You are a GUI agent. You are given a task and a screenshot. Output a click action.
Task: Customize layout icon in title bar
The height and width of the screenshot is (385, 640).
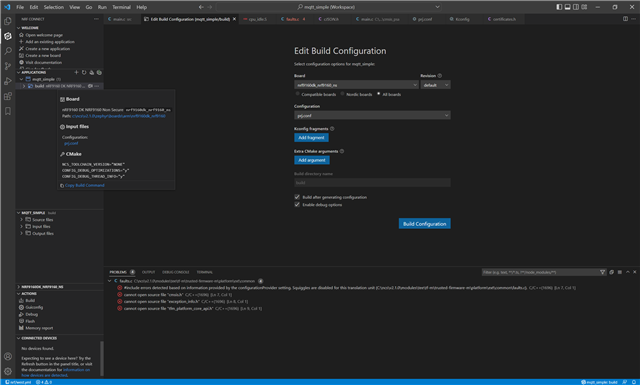point(584,7)
